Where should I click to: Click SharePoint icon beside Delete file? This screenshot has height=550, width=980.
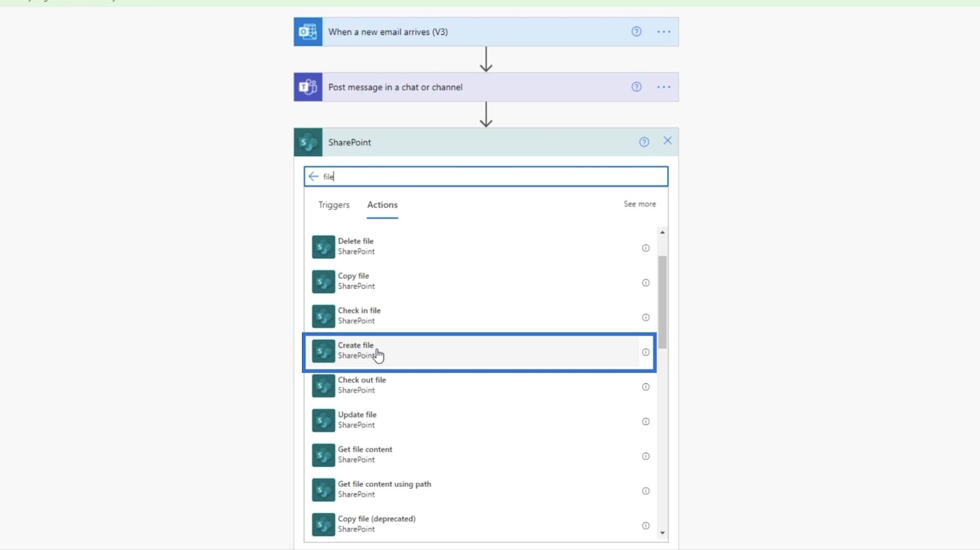[x=323, y=247]
